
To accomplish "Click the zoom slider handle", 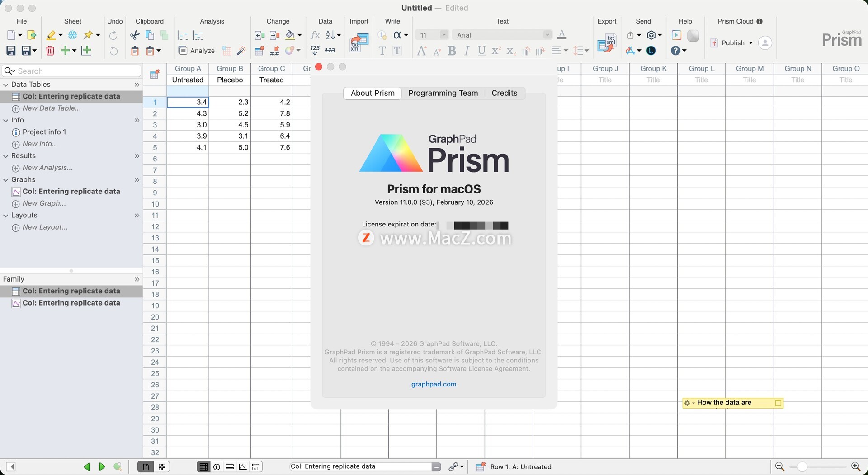I will click(x=802, y=467).
